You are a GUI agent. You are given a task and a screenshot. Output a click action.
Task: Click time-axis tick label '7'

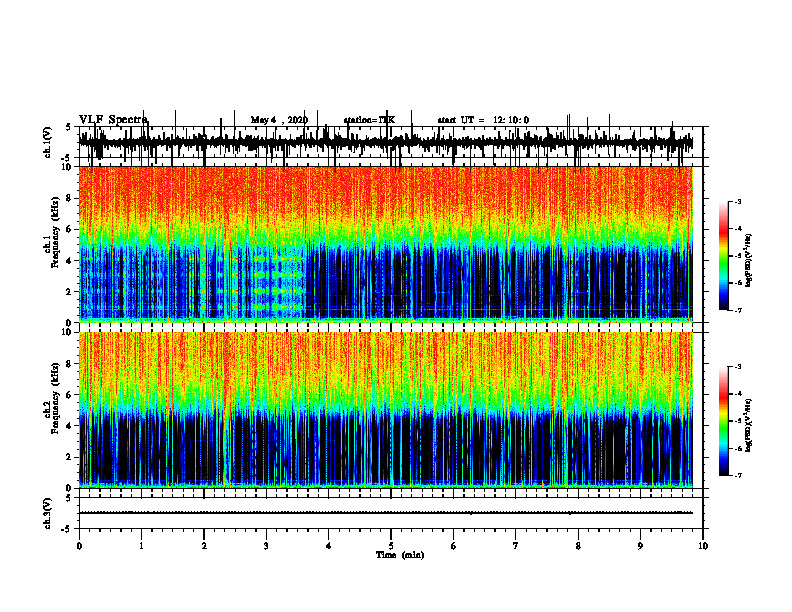coord(516,546)
